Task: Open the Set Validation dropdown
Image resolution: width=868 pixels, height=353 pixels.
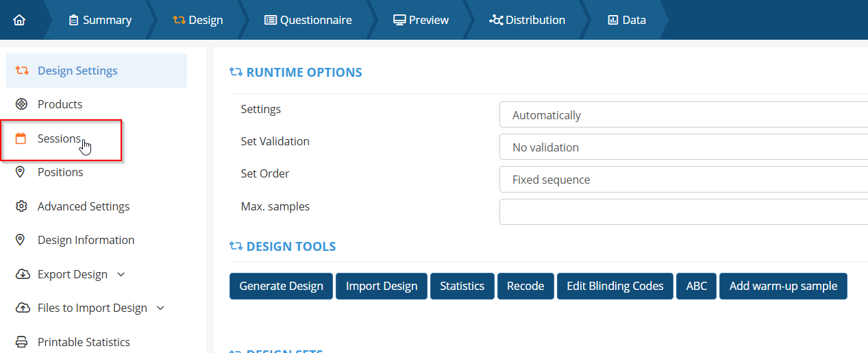Action: pos(683,147)
